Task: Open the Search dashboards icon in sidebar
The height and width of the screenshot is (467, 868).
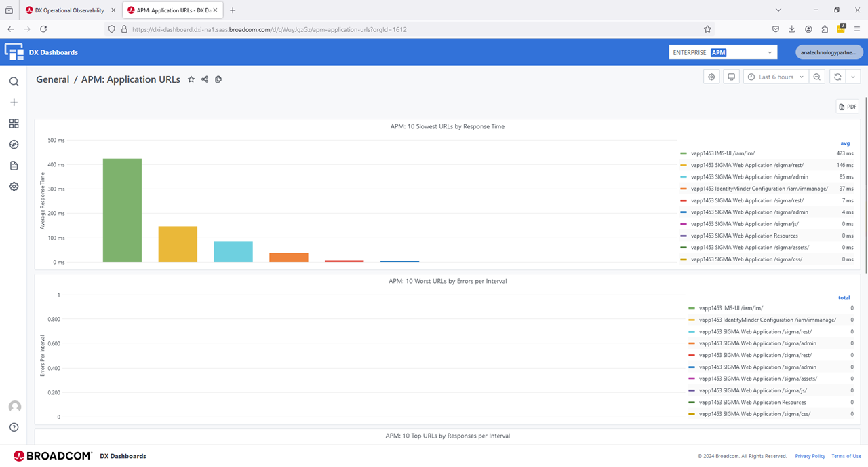Action: [14, 81]
